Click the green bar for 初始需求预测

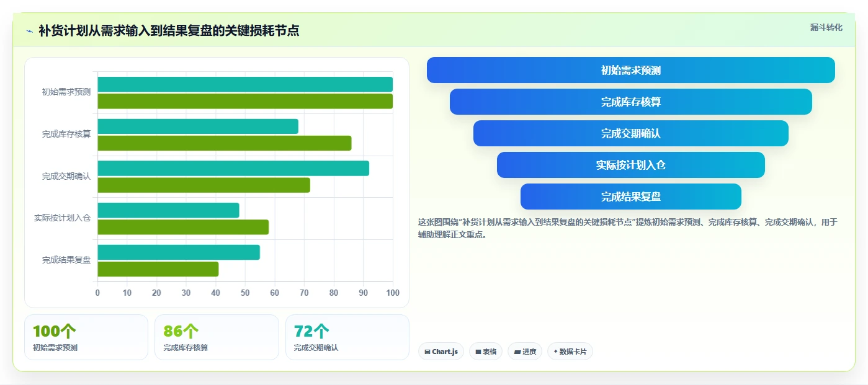245,101
